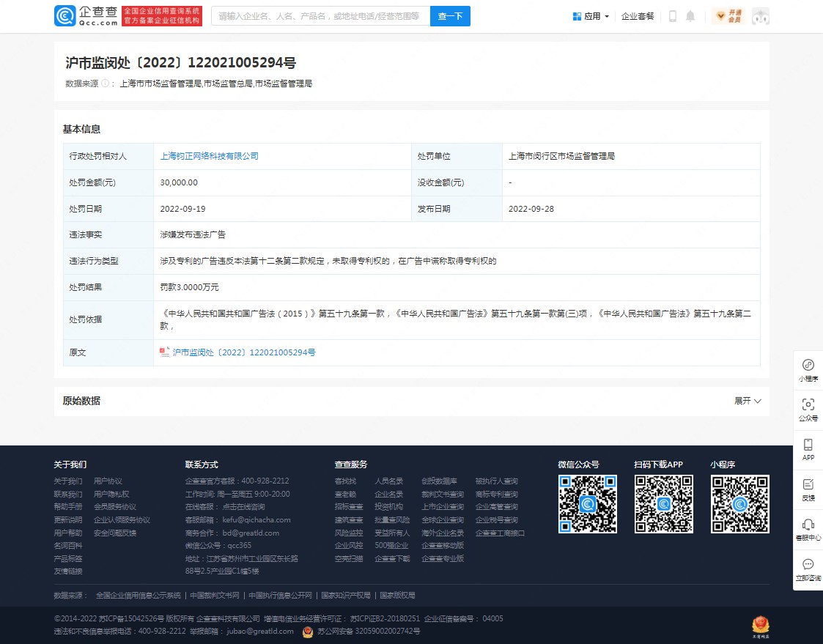The width and height of the screenshot is (823, 644).
Task: Open company link 上海钧正网络科技有限公司
Action: [210, 156]
